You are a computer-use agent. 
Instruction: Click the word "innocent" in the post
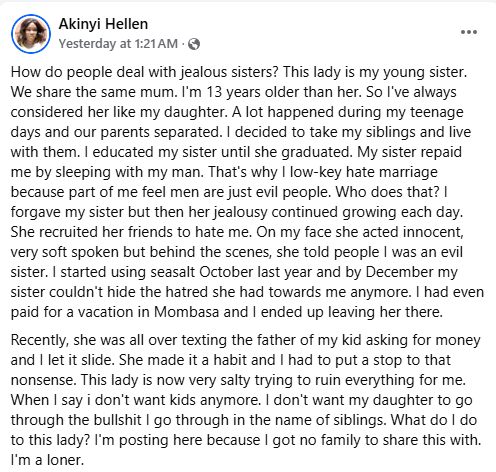[433, 232]
